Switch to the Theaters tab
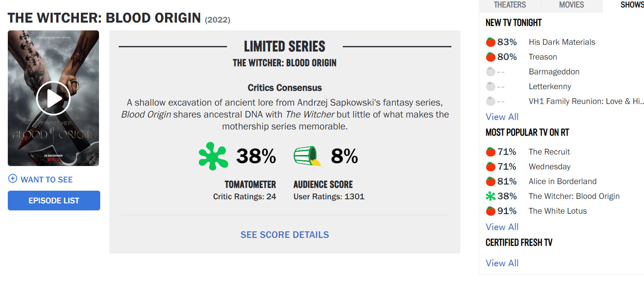 click(x=510, y=5)
